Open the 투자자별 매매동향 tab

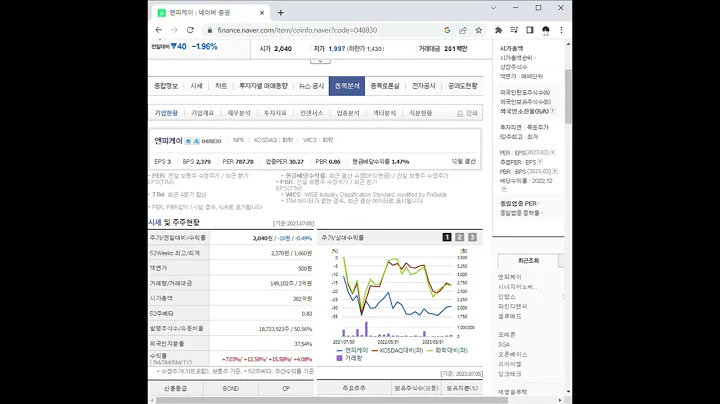click(x=263, y=86)
